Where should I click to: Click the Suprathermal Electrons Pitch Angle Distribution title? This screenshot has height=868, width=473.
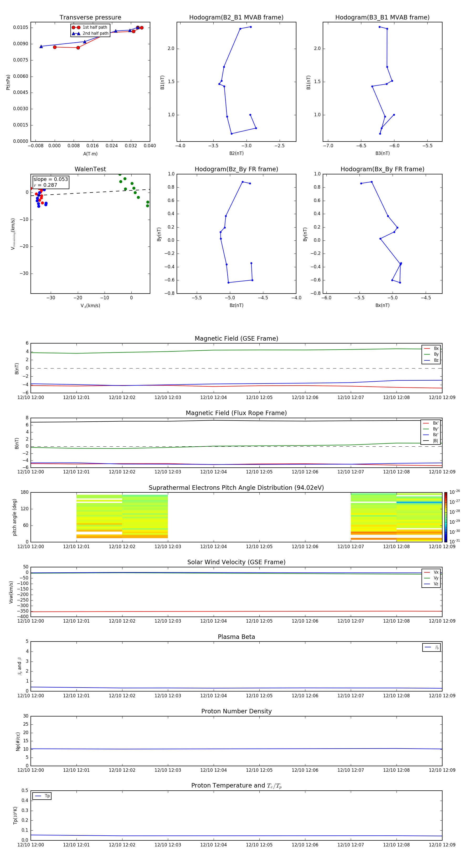(236, 488)
